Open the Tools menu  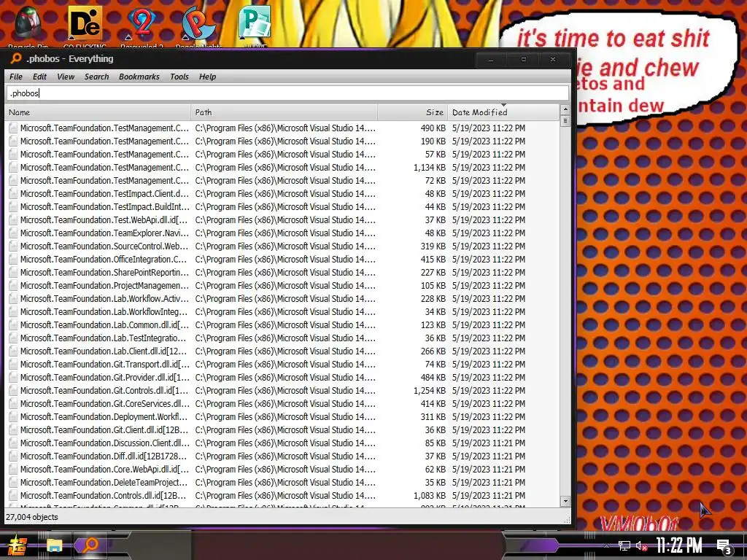179,77
